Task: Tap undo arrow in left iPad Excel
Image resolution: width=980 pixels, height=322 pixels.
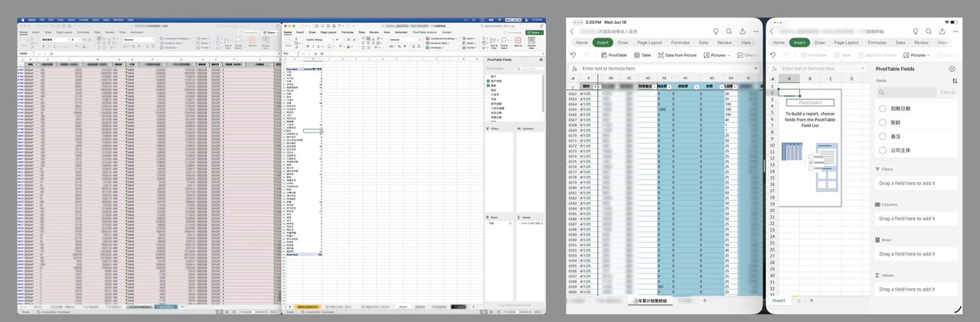Action: 573,55
